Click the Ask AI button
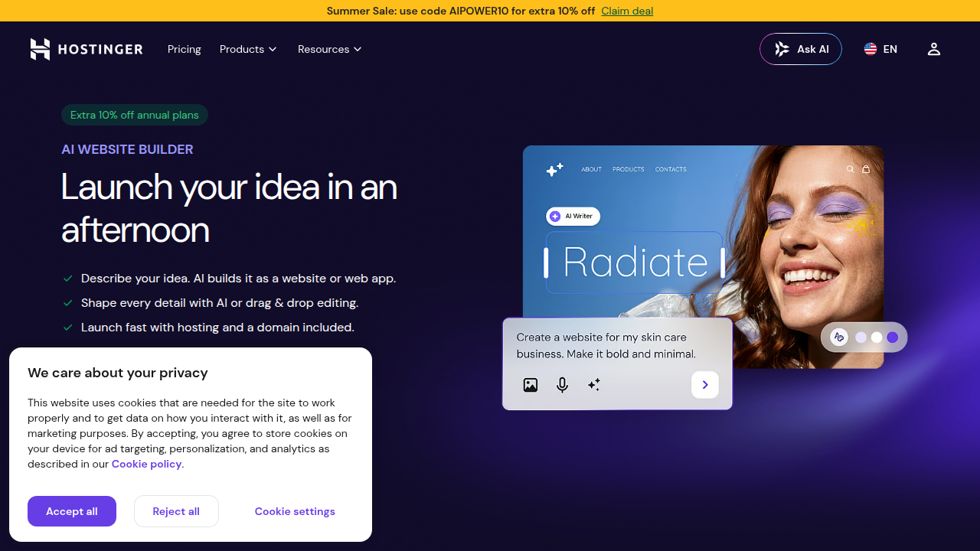Viewport: 980px width, 551px height. coord(801,49)
